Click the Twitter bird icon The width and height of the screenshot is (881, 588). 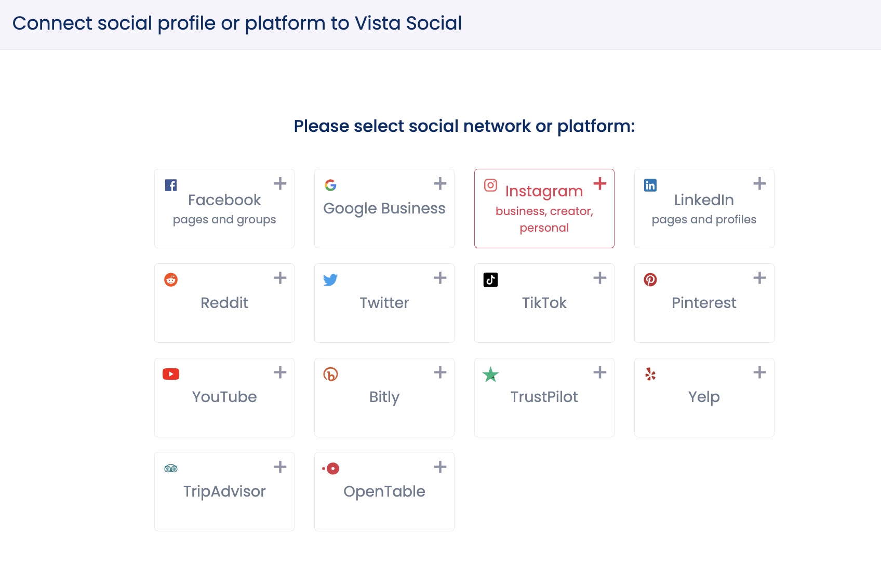click(x=330, y=279)
